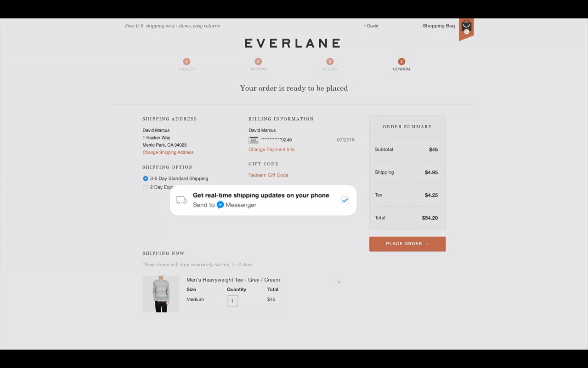Click the Get real-time shipping updates text

tap(261, 195)
